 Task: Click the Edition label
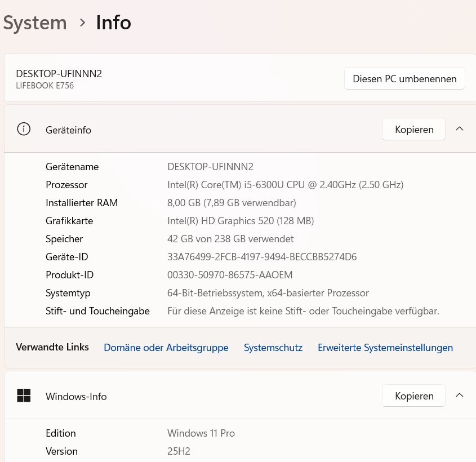point(61,433)
